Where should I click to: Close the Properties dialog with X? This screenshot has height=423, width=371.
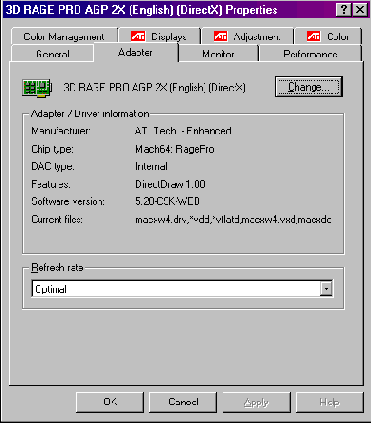pos(360,10)
